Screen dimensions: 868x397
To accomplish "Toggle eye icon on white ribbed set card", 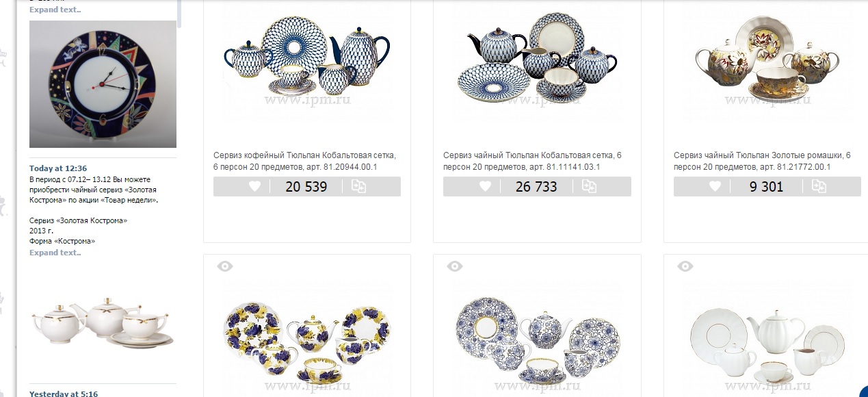I will pyautogui.click(x=685, y=266).
